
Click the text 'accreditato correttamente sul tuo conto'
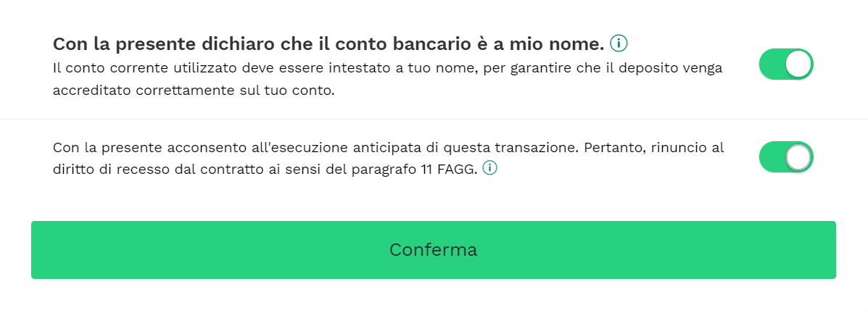pyautogui.click(x=194, y=90)
